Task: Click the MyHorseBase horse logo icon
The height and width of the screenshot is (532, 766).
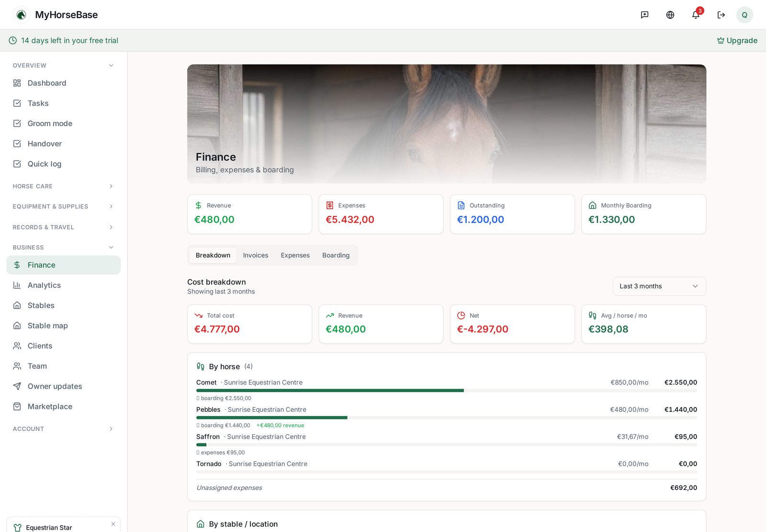Action: (21, 15)
